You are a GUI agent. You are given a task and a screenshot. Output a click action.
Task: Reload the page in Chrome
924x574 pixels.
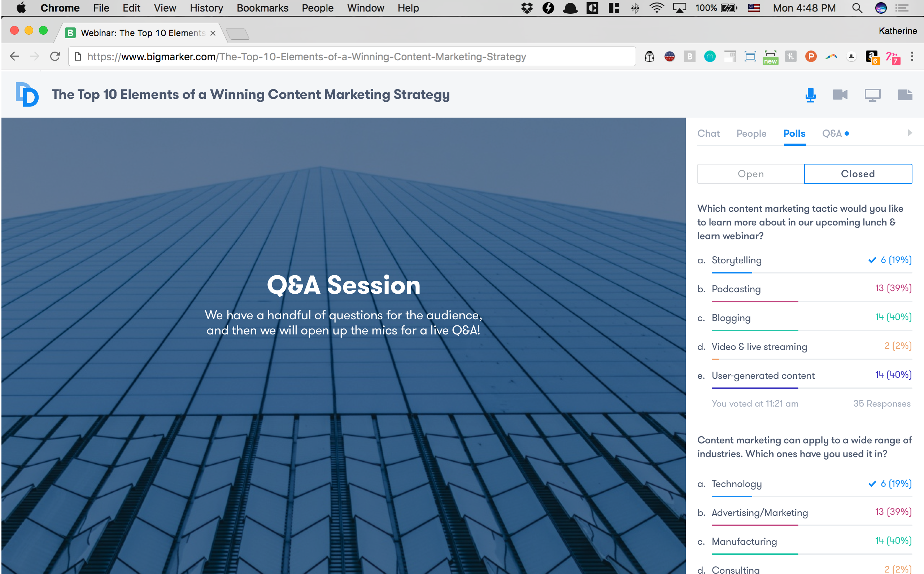[55, 57]
